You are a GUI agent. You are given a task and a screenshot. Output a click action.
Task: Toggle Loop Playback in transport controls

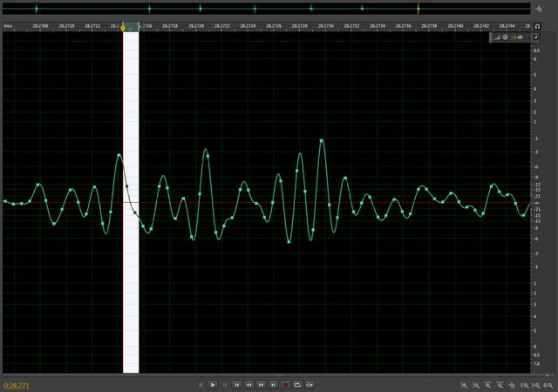coord(297,384)
